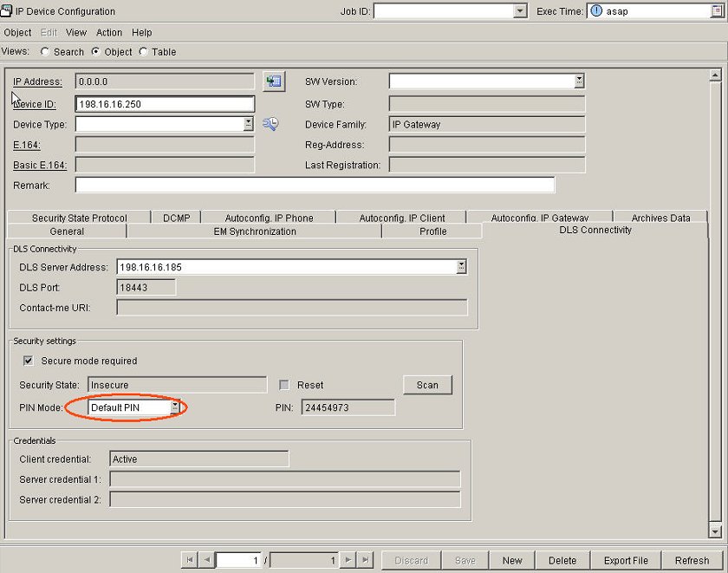Viewport: 728px width, 573px height.
Task: Go to previous record arrow
Action: coord(207,560)
